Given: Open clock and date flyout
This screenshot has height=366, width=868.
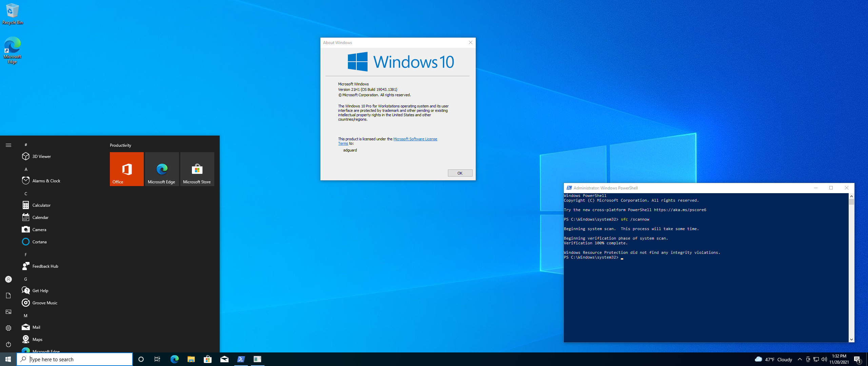Looking at the screenshot, I should pyautogui.click(x=839, y=359).
